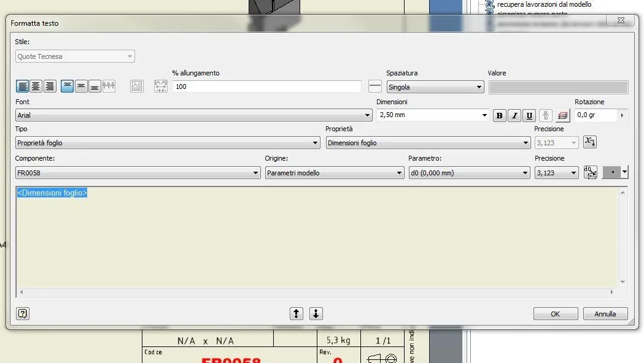Open the Origine Parametri modello dropdown

tap(335, 173)
